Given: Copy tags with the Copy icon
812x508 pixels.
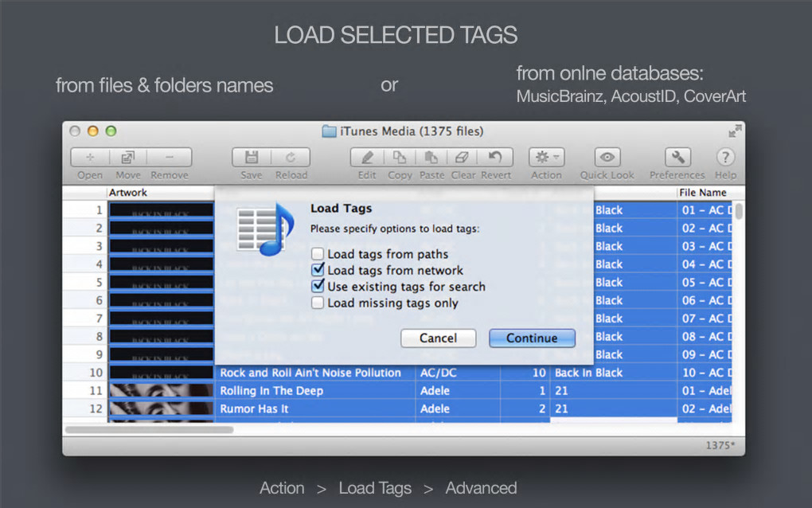Looking at the screenshot, I should coord(400,157).
